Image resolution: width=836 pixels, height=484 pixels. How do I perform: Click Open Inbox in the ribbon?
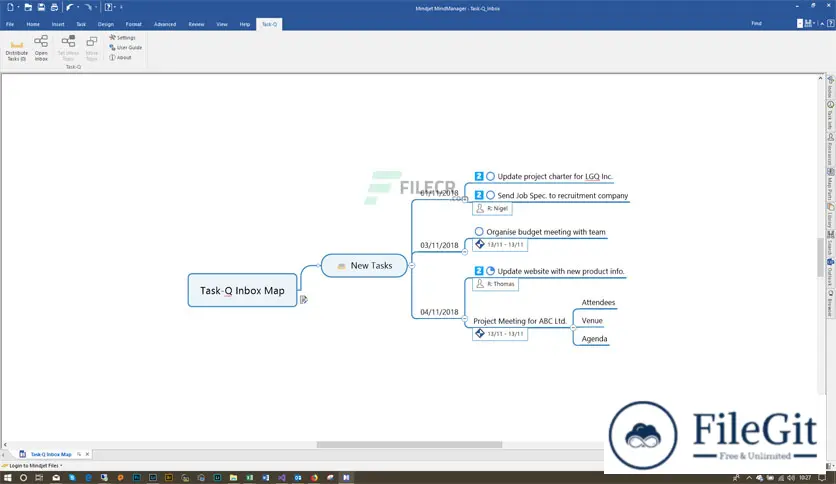tap(41, 48)
